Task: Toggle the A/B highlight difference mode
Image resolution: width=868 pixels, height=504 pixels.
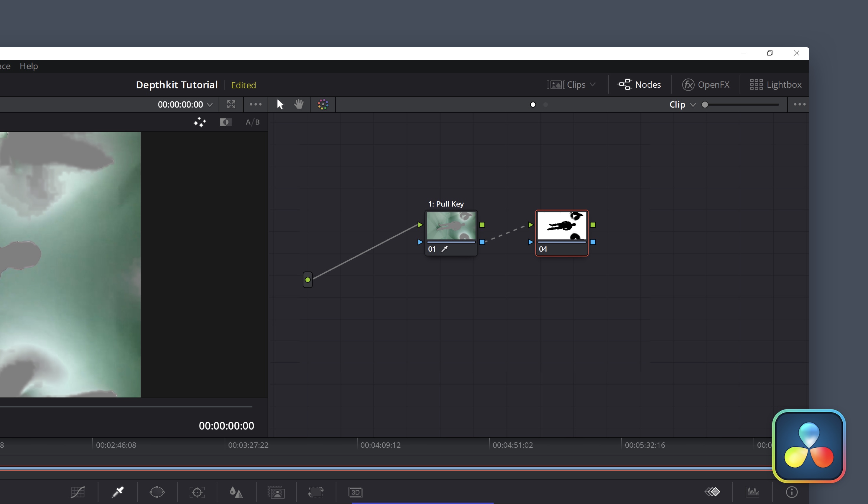Action: tap(252, 122)
